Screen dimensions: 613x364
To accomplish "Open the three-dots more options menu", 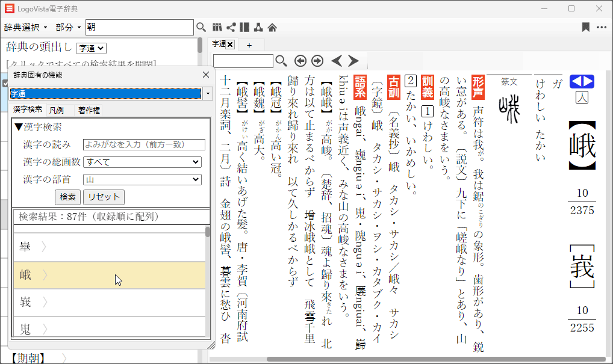I will pyautogui.click(x=602, y=27).
